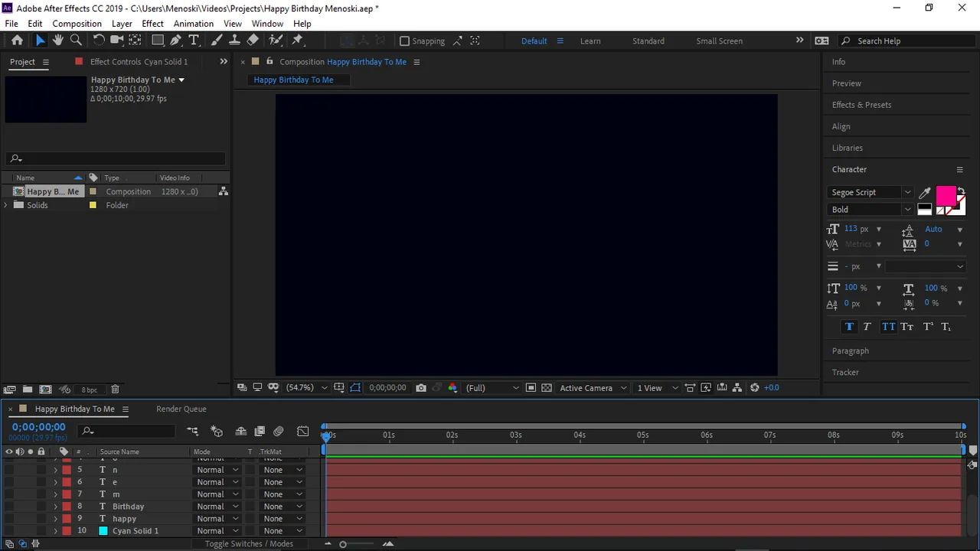
Task: Open the 1 View layout dropdown
Action: (658, 388)
